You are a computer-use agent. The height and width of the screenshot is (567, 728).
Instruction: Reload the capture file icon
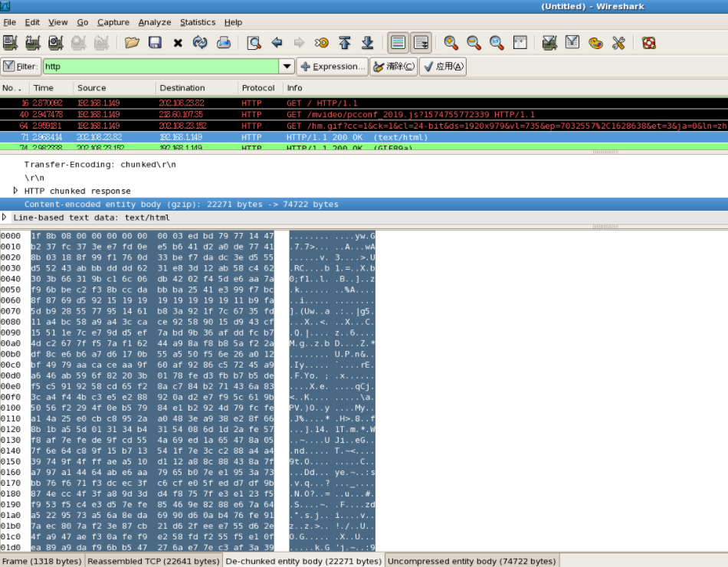(200, 43)
